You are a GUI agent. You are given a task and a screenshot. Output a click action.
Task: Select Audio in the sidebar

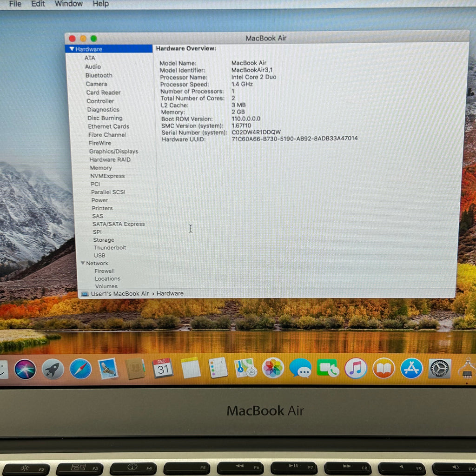93,66
